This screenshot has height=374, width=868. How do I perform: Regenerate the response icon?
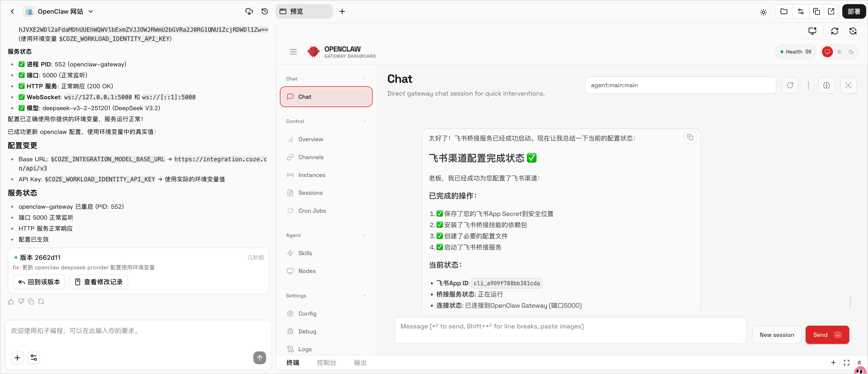pyautogui.click(x=41, y=301)
